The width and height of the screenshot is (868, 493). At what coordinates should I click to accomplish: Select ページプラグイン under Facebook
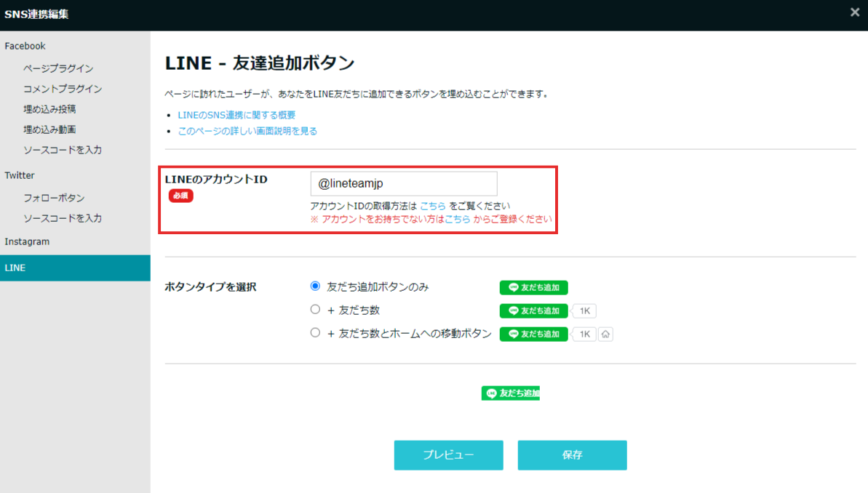point(58,68)
